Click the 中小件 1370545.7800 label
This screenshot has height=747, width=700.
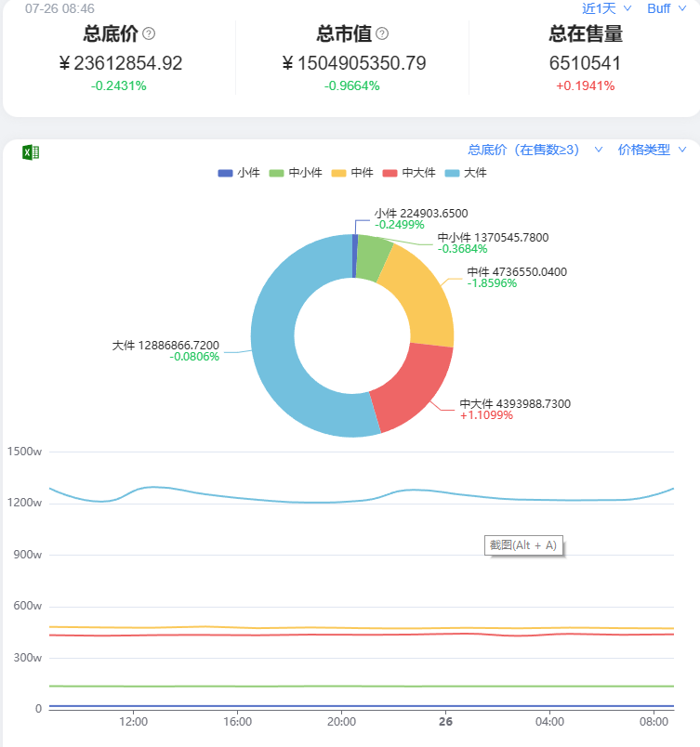[494, 237]
